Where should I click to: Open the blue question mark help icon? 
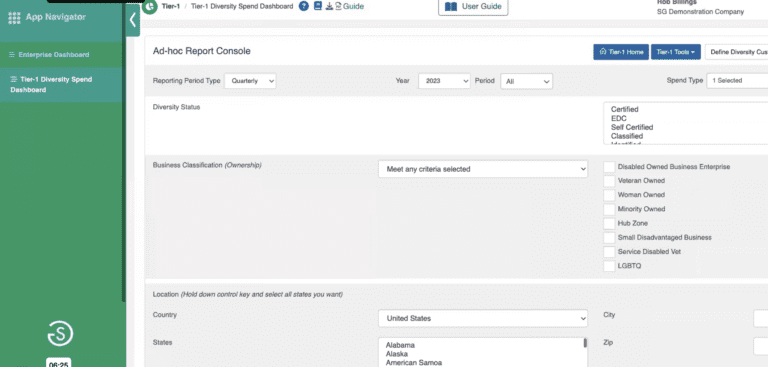[304, 6]
